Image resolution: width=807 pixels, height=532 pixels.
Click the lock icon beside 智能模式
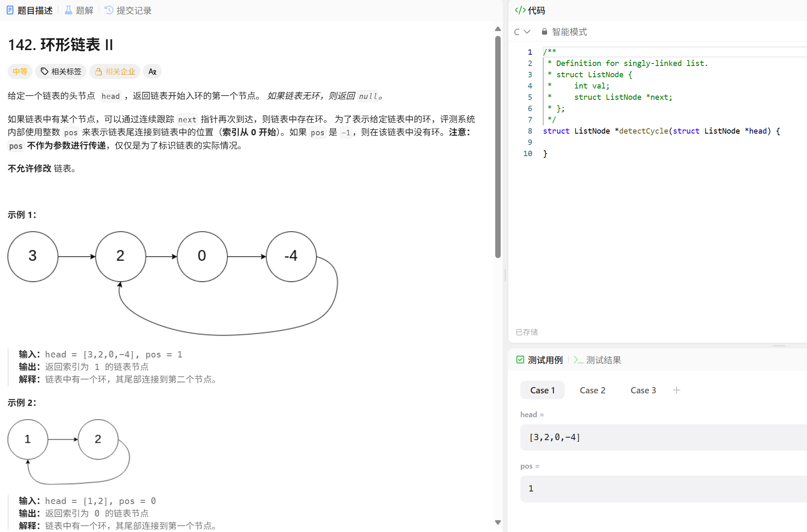coord(545,31)
